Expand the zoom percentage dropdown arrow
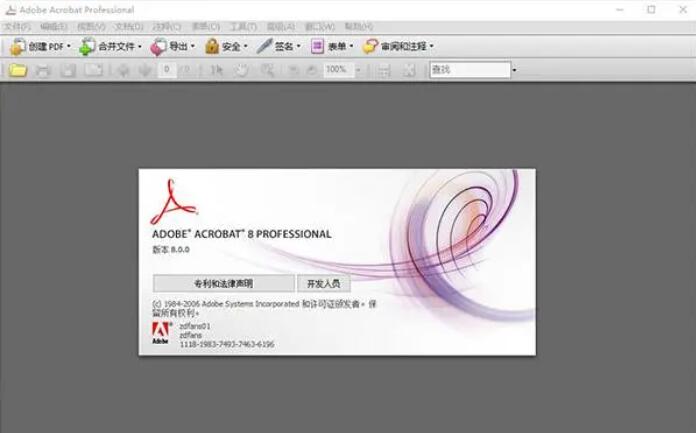The width and height of the screenshot is (696, 433). point(358,70)
